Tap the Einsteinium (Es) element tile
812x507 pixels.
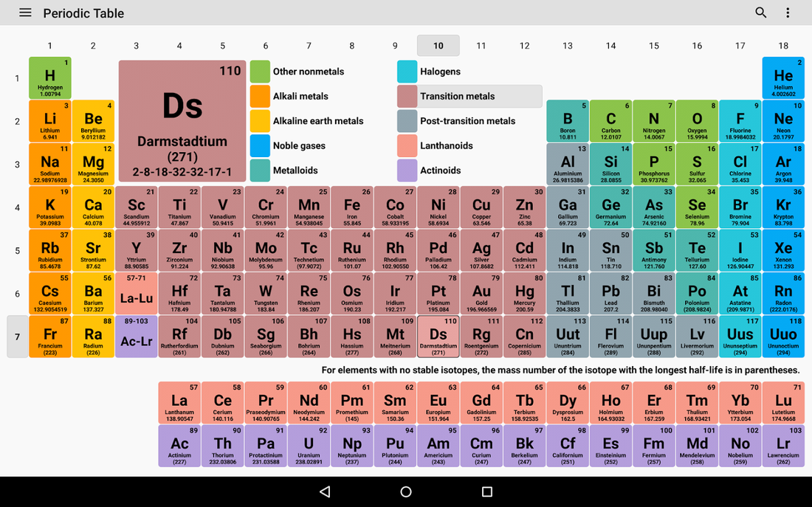[610, 446]
